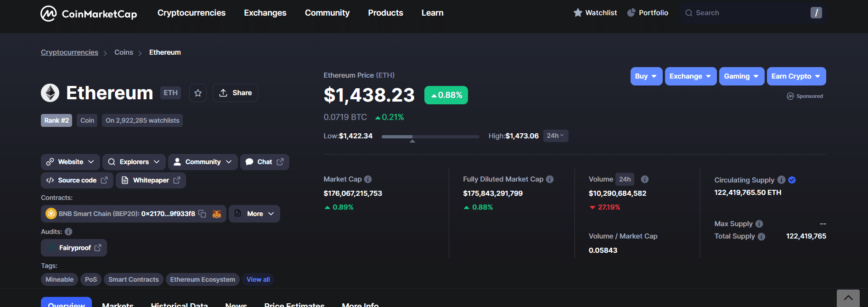Select the Overview tab
This screenshot has height=307, width=868.
coord(66,302)
